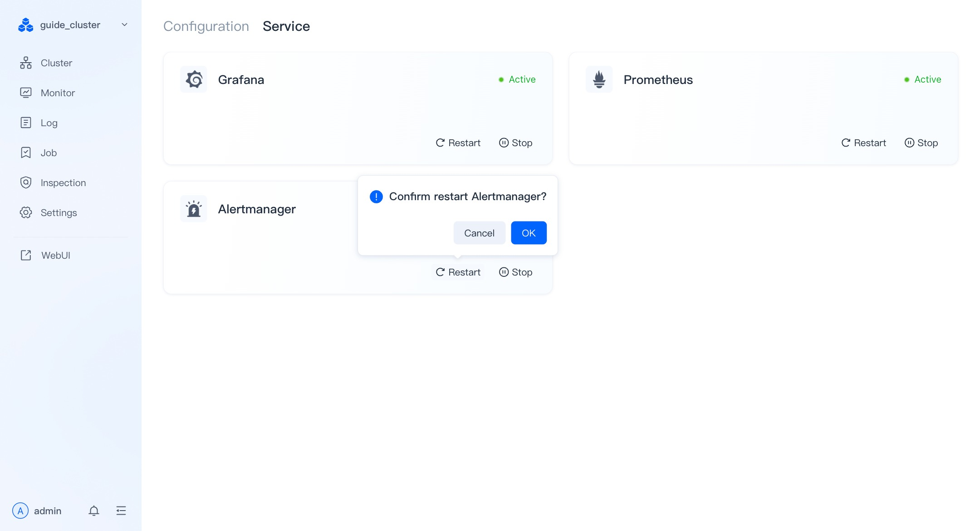Stop the Prometheus service

(921, 143)
